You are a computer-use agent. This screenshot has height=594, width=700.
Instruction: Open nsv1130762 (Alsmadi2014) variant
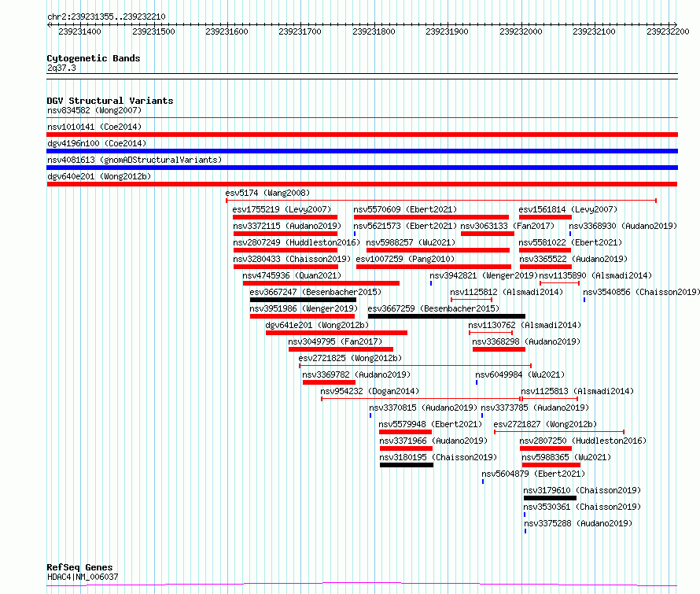pyautogui.click(x=525, y=325)
